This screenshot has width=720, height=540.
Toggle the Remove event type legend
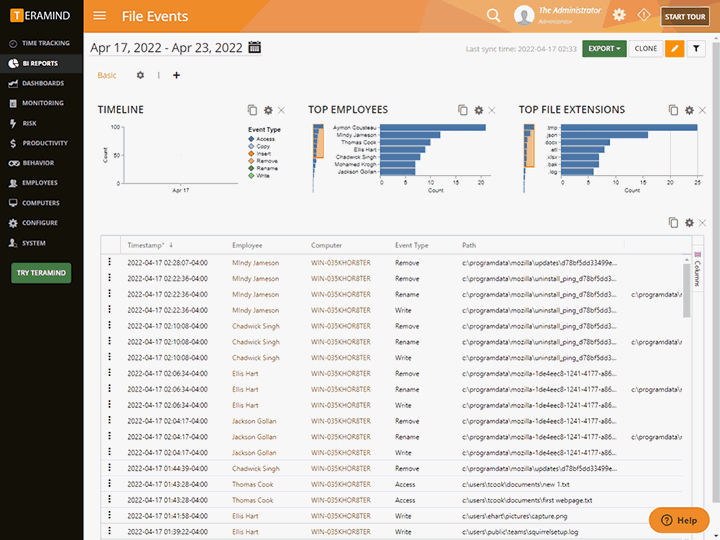click(266, 160)
